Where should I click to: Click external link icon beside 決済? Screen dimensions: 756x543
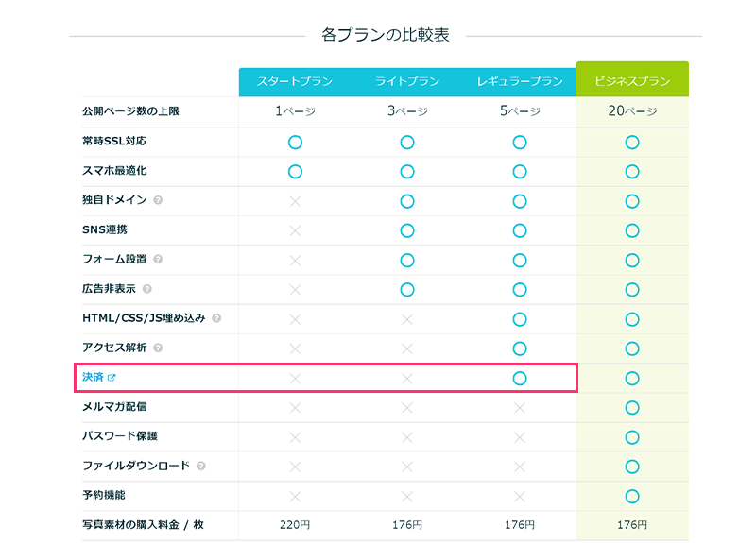(112, 378)
